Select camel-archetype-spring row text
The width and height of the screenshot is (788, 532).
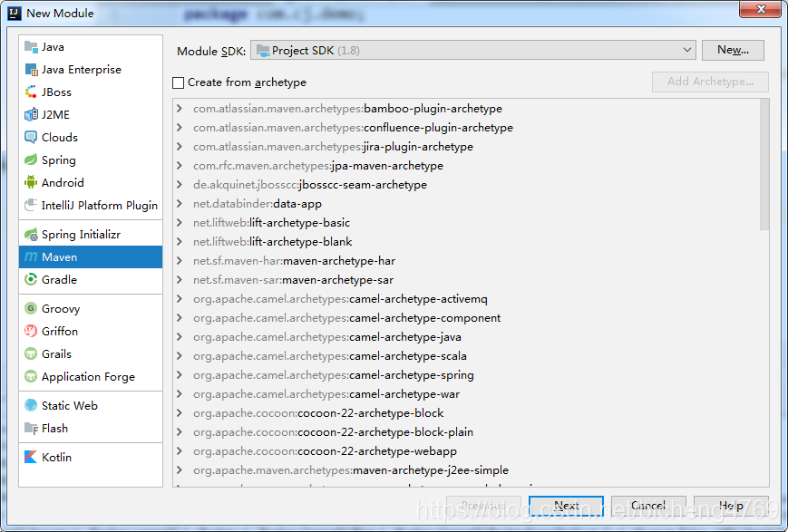pos(333,375)
